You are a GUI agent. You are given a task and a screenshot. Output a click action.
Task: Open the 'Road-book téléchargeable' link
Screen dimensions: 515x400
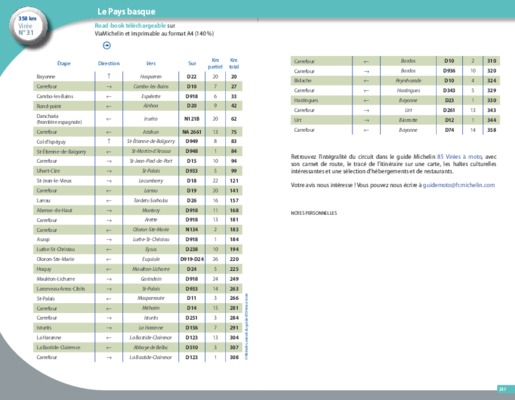pos(130,26)
